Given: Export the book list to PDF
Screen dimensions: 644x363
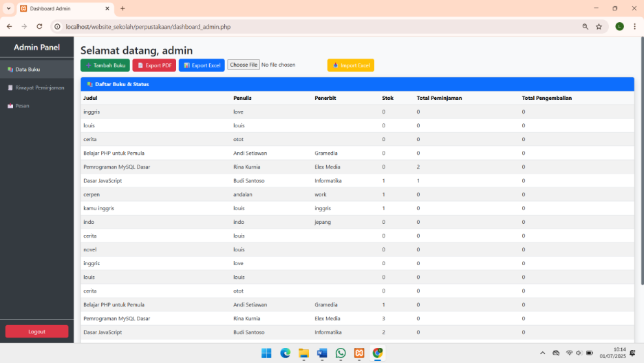Looking at the screenshot, I should [154, 65].
